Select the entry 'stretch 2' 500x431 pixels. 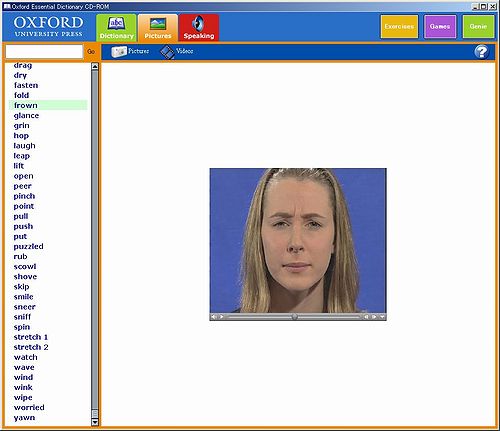[31, 347]
